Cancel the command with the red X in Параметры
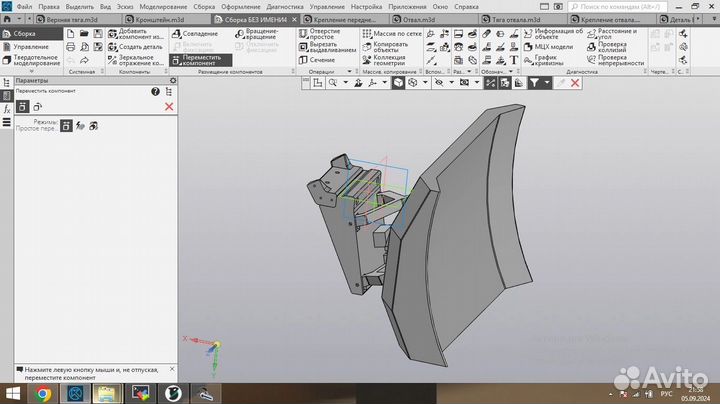This screenshot has width=720, height=404. pyautogui.click(x=168, y=107)
